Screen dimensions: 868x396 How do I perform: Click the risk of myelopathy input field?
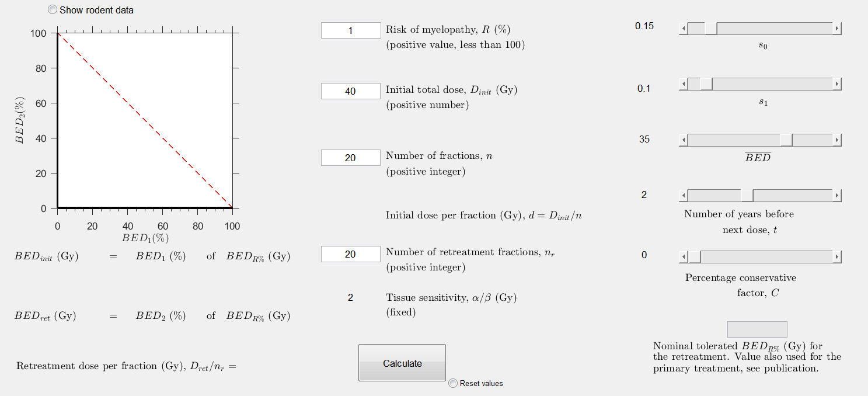pos(351,30)
